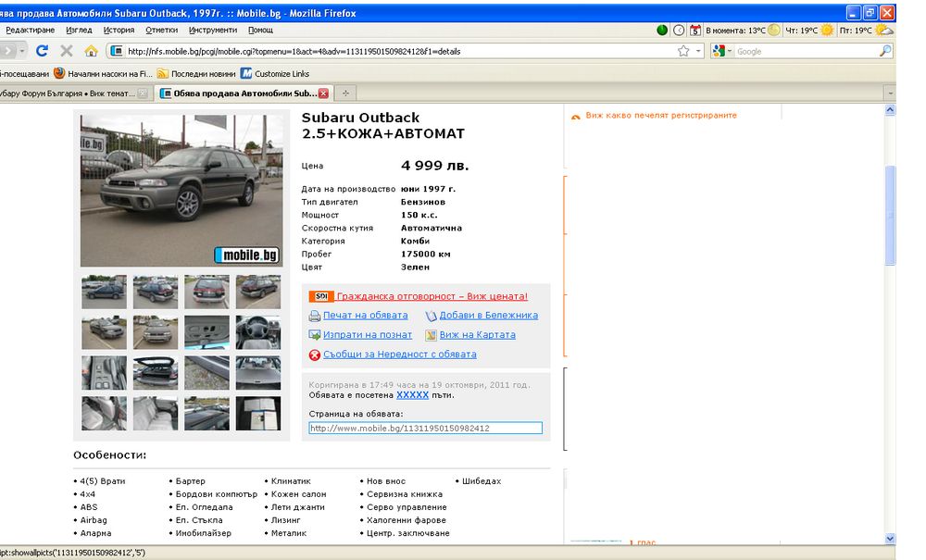The width and height of the screenshot is (926, 560).
Task: Open the back/forward history dropdown arrow
Action: (x=22, y=51)
